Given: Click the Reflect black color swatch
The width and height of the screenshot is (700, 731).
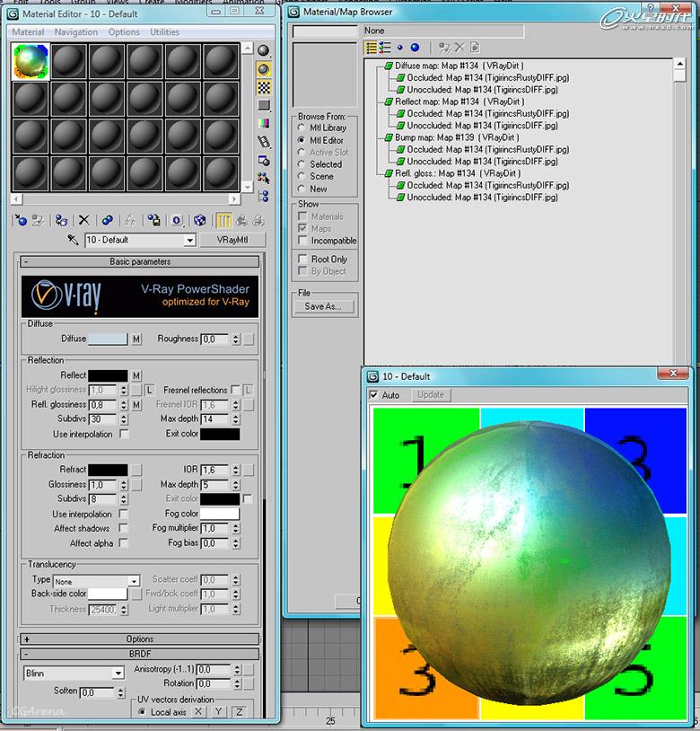Looking at the screenshot, I should tap(108, 375).
